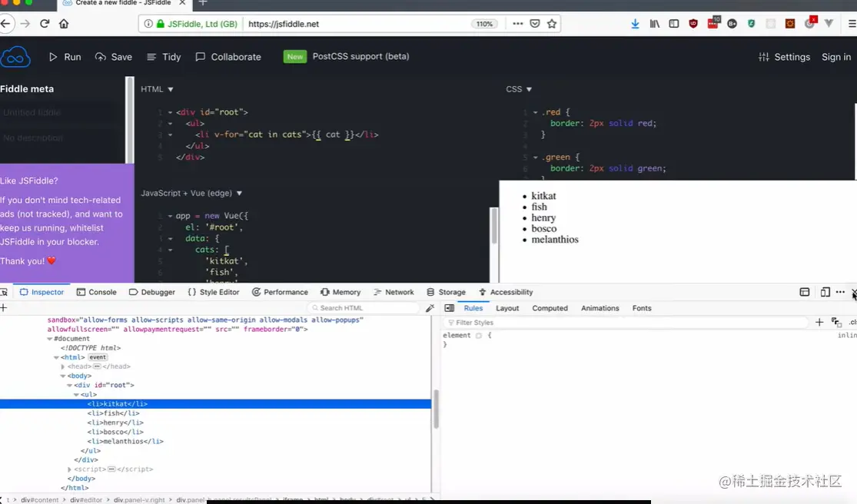
Task: Click the Pocket save icon
Action: pos(535,24)
